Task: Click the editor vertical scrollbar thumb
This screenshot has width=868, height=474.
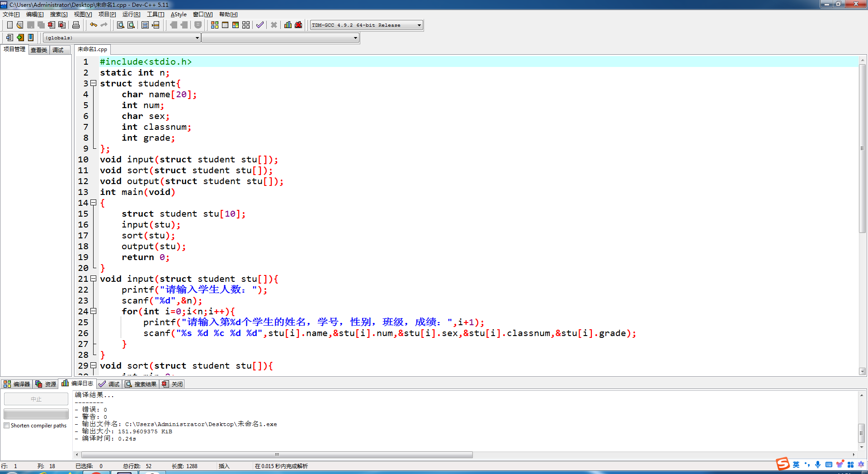Action: (863, 148)
